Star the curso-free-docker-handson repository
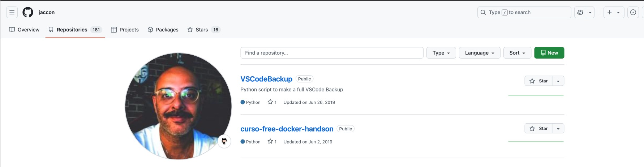644x167 pixels. (538, 128)
